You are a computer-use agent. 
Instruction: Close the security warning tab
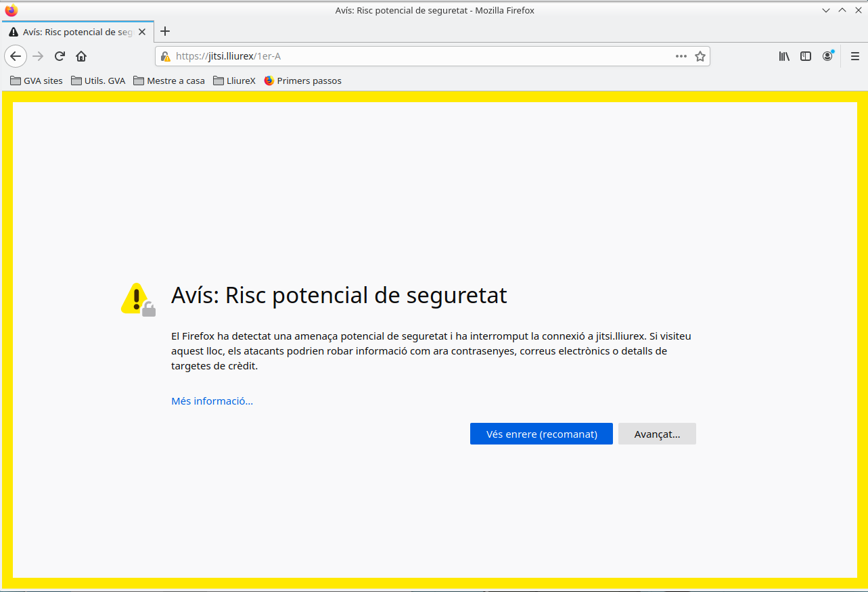(x=141, y=32)
